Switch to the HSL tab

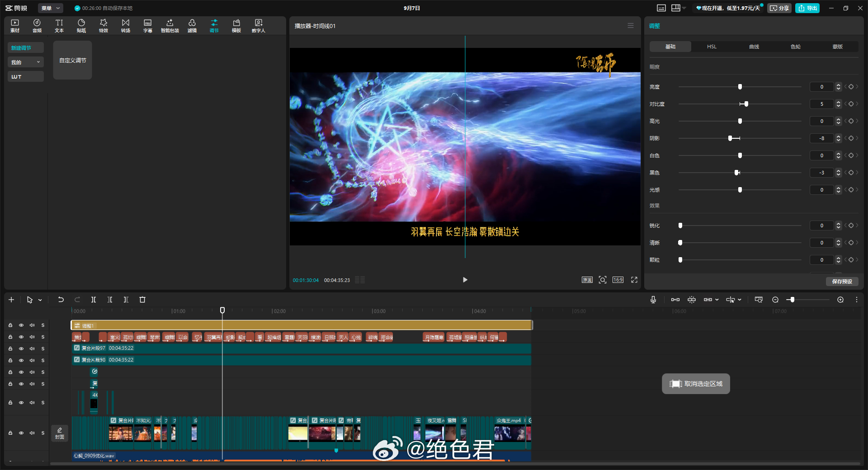tap(712, 47)
